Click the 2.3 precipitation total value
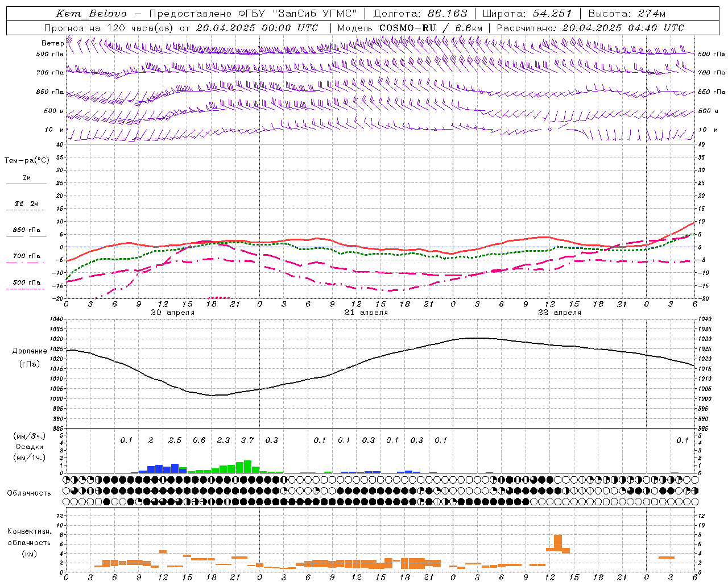Viewport: 728px width, 582px height. coord(224,440)
